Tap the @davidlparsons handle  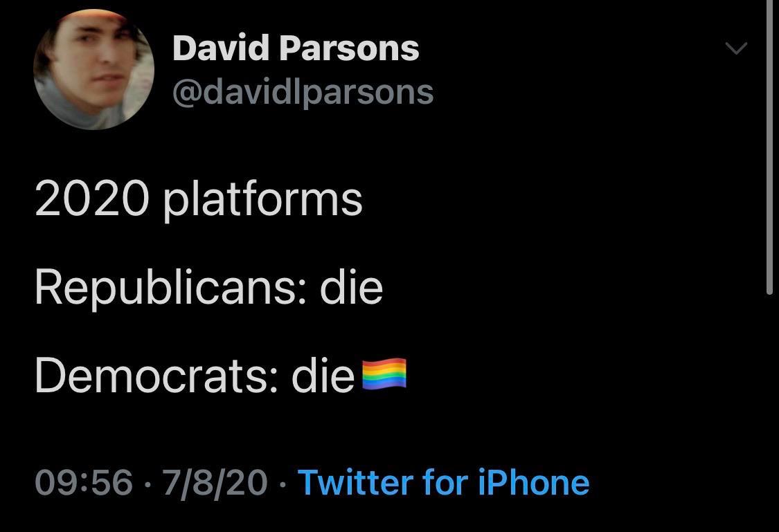(303, 92)
